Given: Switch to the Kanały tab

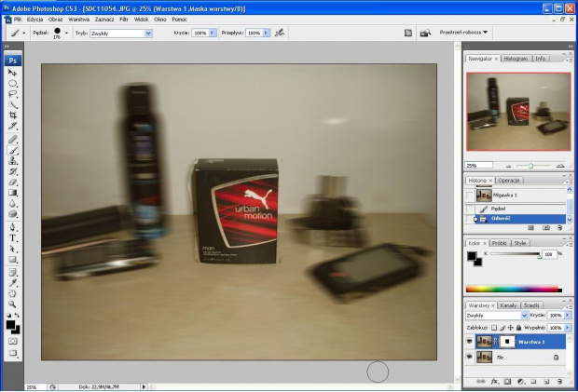Looking at the screenshot, I should pyautogui.click(x=508, y=305).
